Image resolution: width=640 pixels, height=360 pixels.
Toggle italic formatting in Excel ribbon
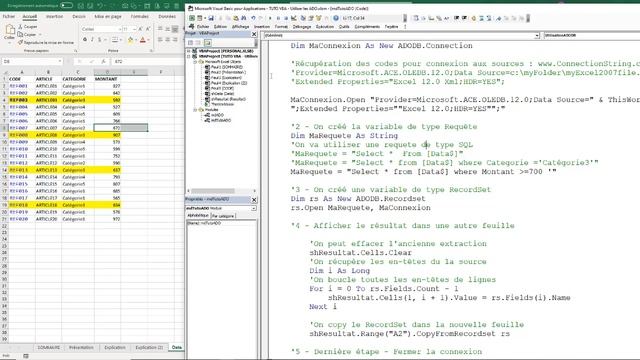92,40
